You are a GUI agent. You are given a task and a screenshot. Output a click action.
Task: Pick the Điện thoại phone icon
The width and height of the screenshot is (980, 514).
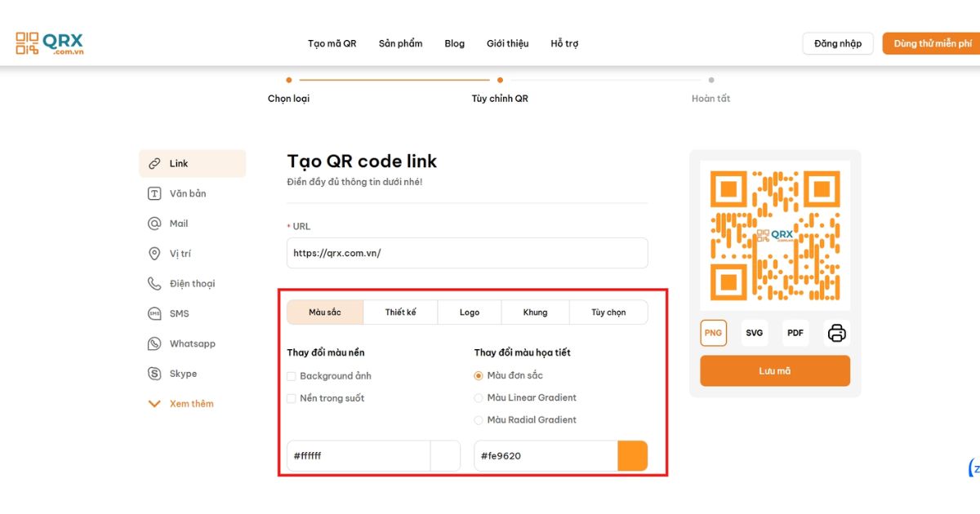(x=154, y=284)
